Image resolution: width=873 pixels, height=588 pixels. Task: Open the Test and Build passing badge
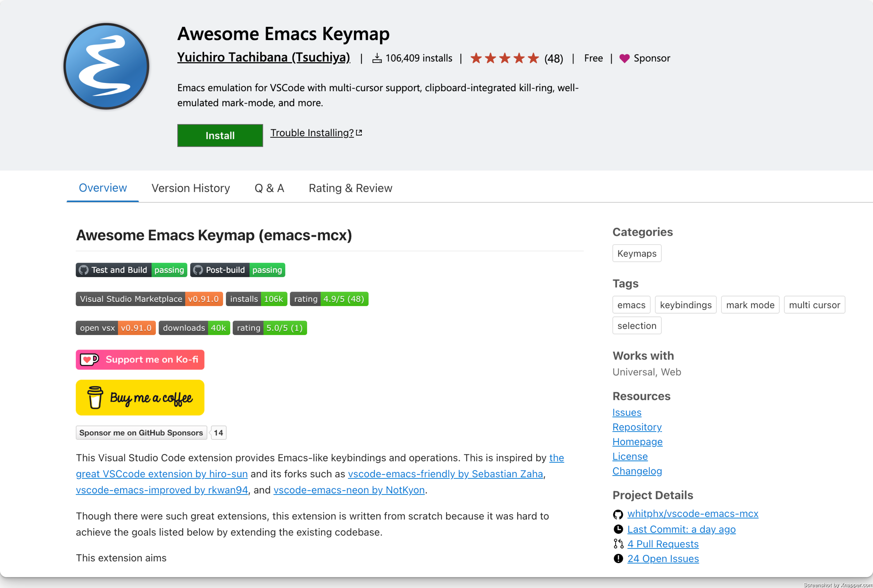click(x=131, y=270)
